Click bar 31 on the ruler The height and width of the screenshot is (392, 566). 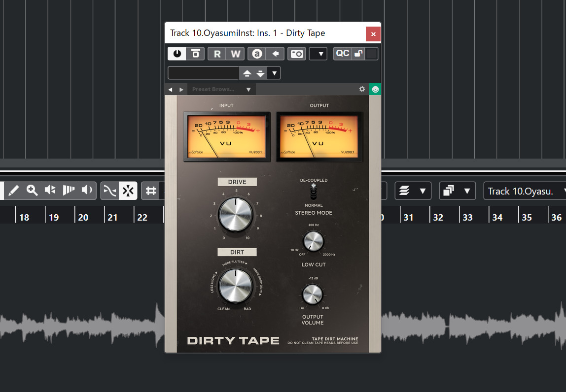tap(408, 218)
